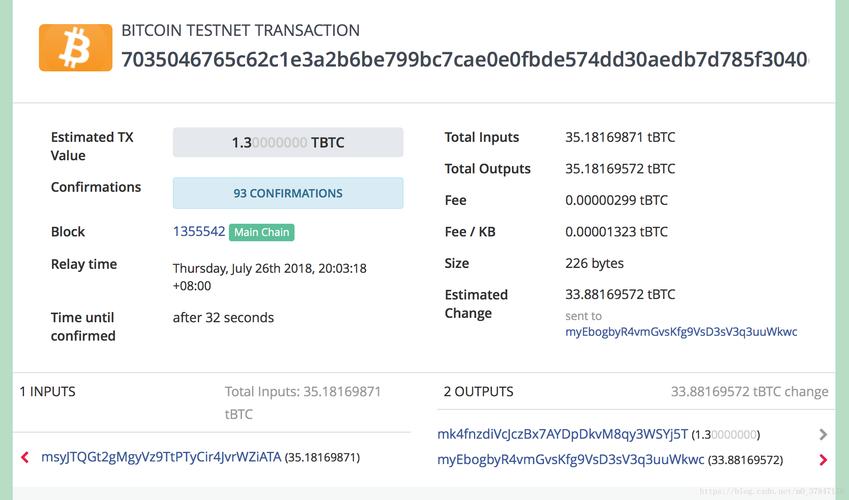Viewport: 849px width, 500px height.
Task: Click the orange Bitcoin logo icon
Action: [x=75, y=47]
